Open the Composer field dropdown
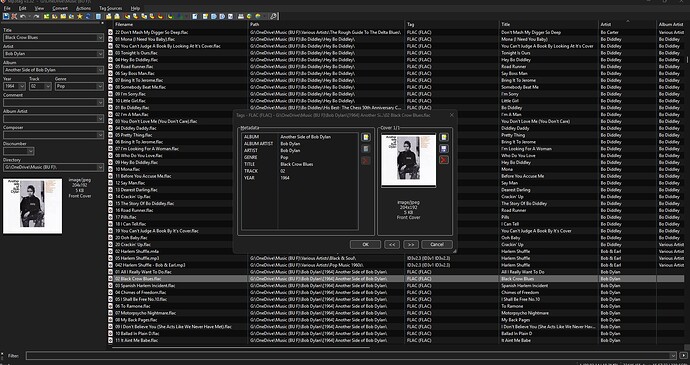This screenshot has width=690, height=365. 100,135
